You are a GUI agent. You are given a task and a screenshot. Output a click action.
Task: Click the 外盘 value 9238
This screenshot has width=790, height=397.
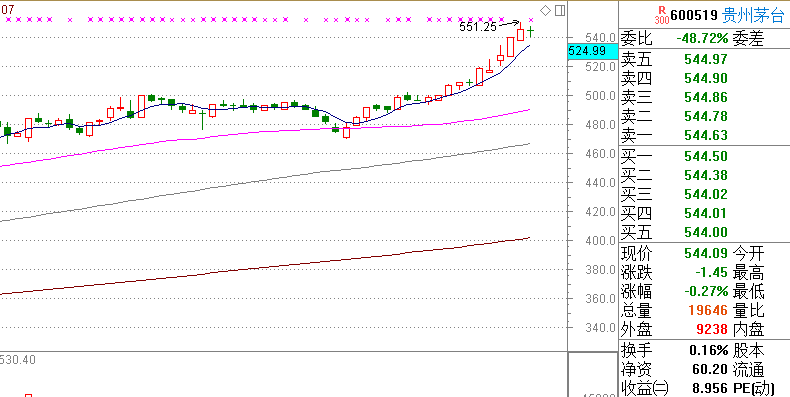pyautogui.click(x=712, y=330)
